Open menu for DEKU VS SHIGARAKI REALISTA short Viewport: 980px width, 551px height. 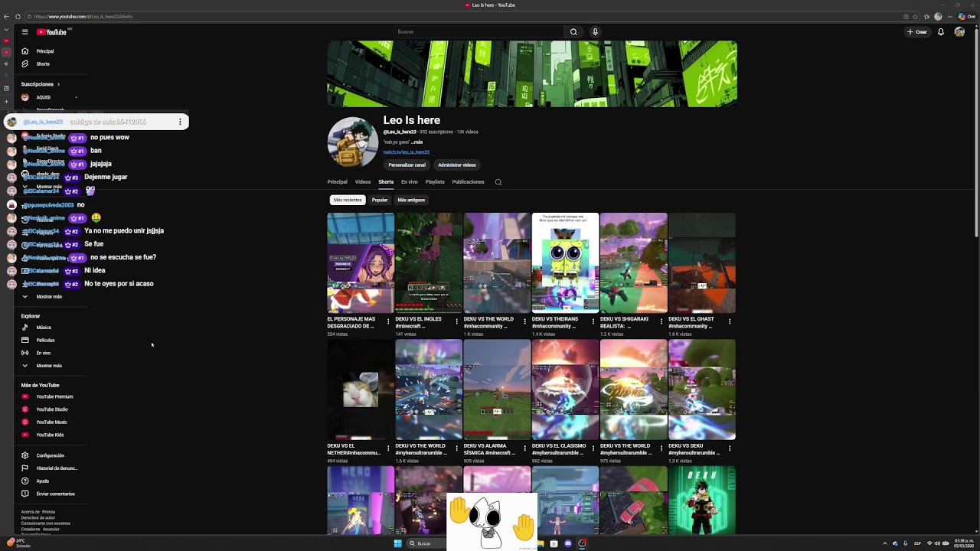point(661,321)
